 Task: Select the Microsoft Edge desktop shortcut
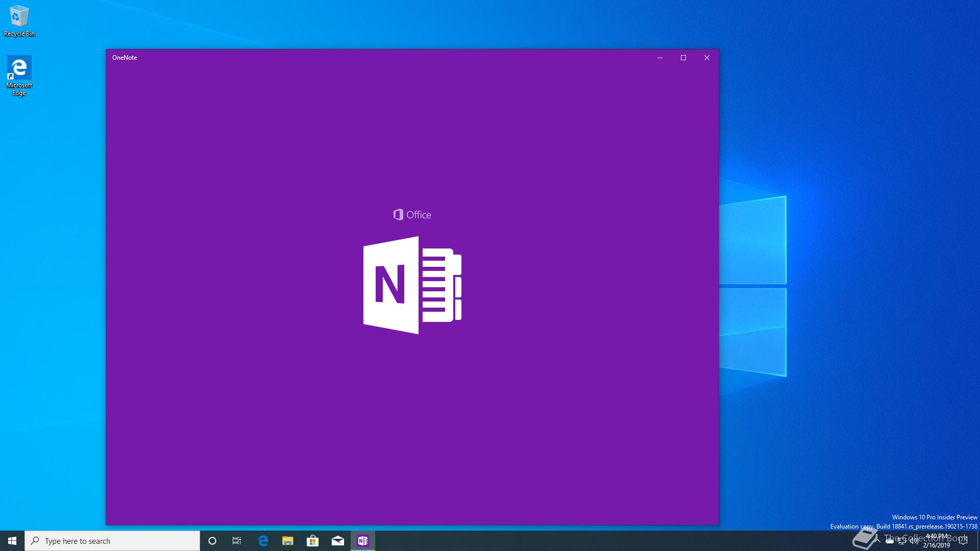pos(19,76)
